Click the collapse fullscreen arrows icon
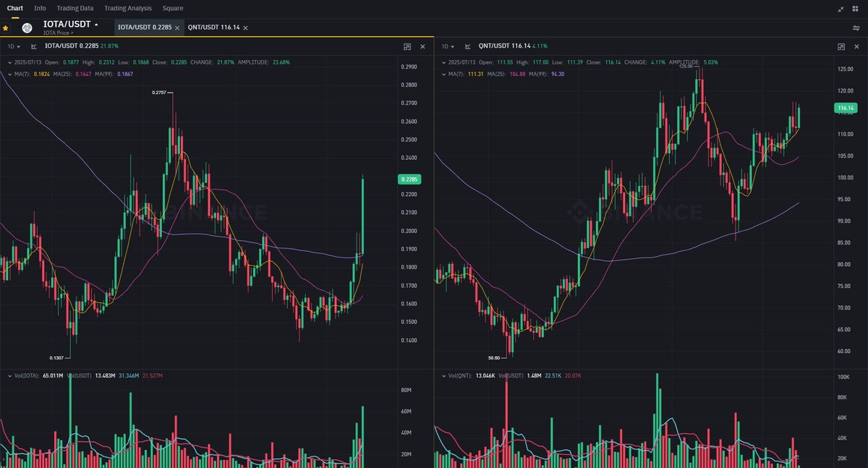The image size is (868, 468). point(841,9)
